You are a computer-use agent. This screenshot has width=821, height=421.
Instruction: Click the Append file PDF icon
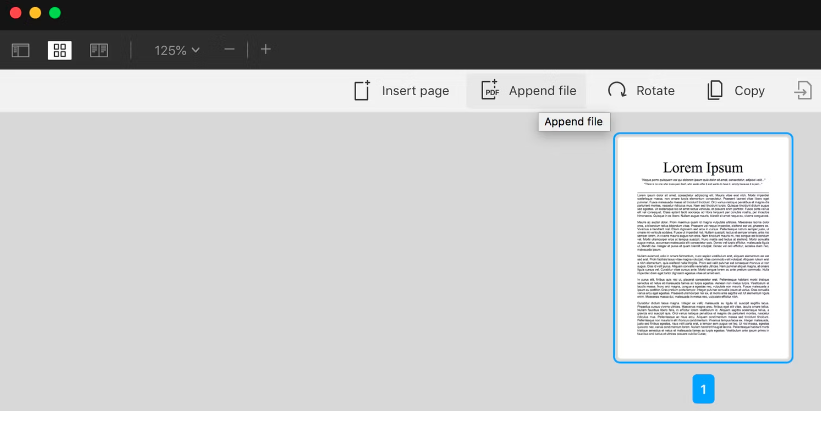[490, 91]
